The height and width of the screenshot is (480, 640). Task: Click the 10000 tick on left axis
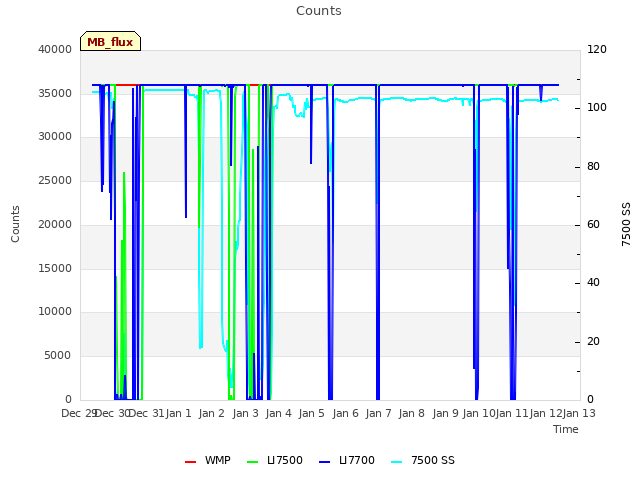click(55, 312)
